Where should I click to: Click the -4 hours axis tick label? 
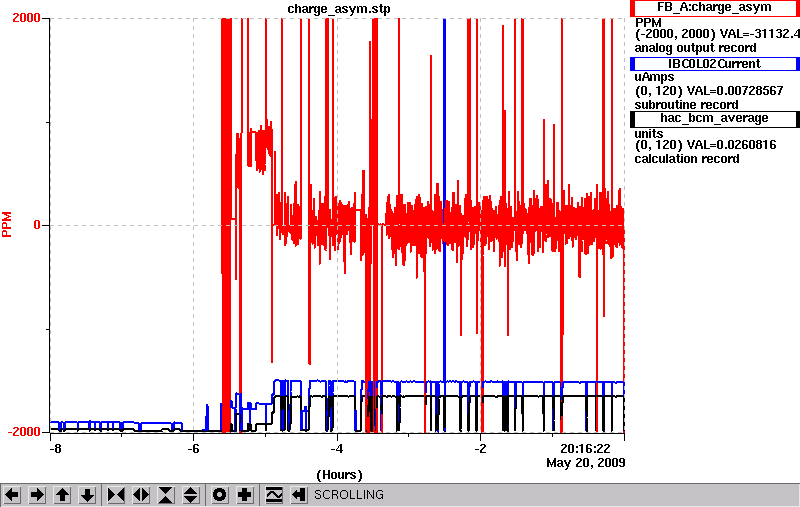[337, 449]
